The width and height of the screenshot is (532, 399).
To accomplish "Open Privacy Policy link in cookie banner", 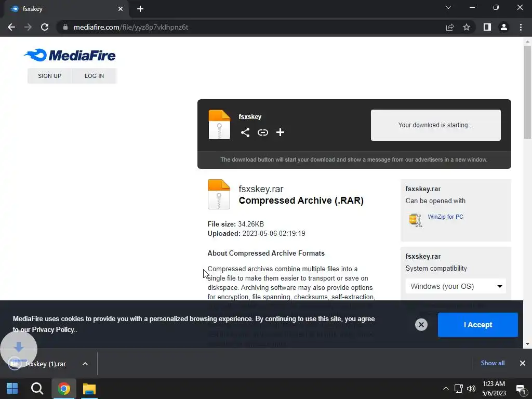I will click(53, 330).
